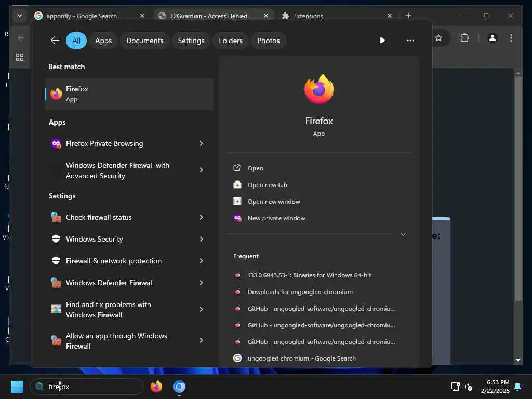
Task: Switch to the Settings filter
Action: coord(191,41)
